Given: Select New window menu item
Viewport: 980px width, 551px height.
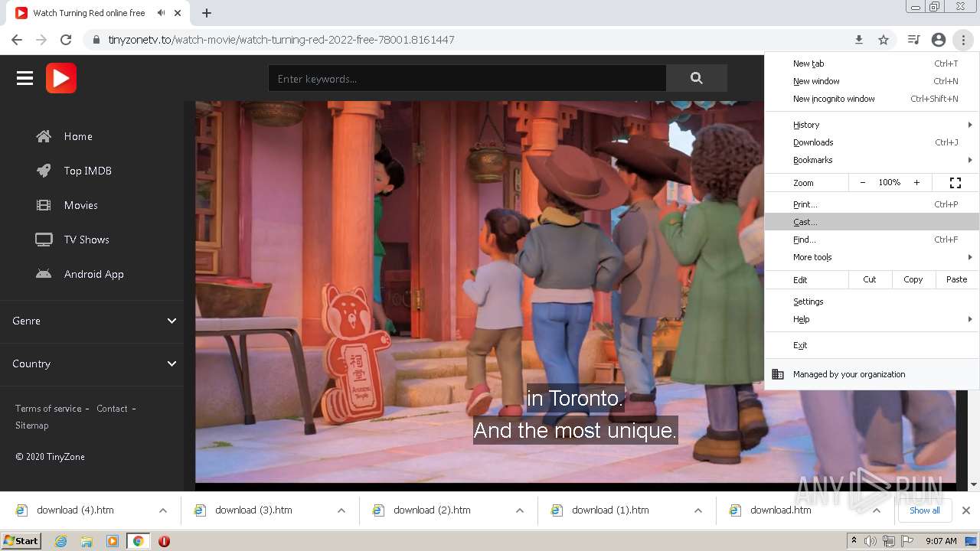Looking at the screenshot, I should (872, 81).
